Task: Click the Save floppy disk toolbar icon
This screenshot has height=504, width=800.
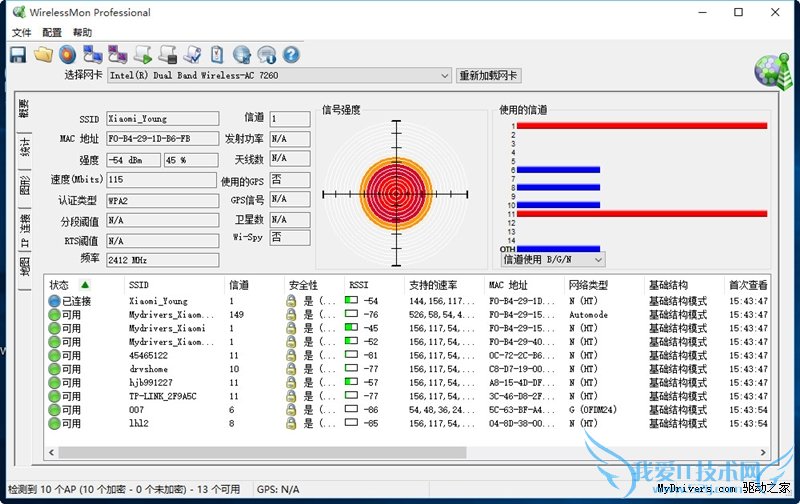Action: [18, 55]
